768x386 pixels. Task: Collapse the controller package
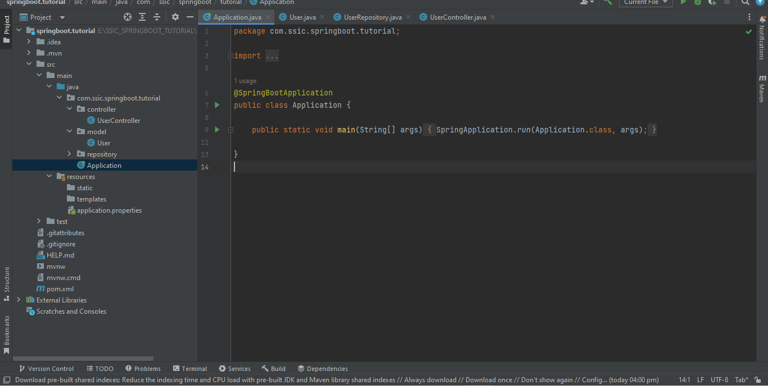tap(70, 109)
